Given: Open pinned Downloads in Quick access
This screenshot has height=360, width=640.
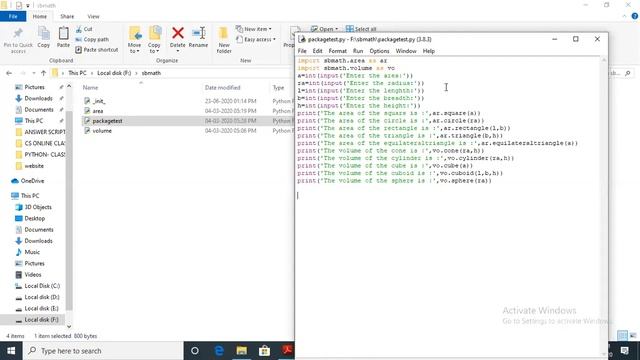Looking at the screenshot, I should tap(38, 98).
